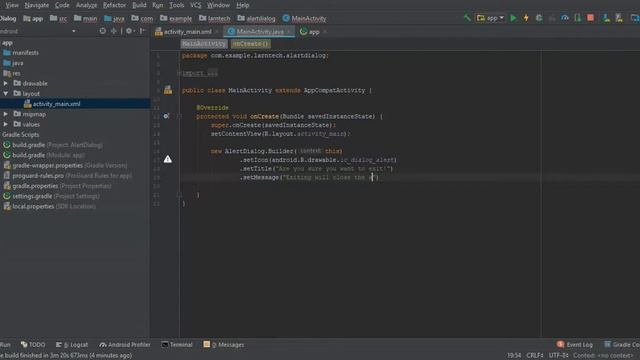Click the Apply Changes lightning icon
640x360 pixels.
point(526,18)
